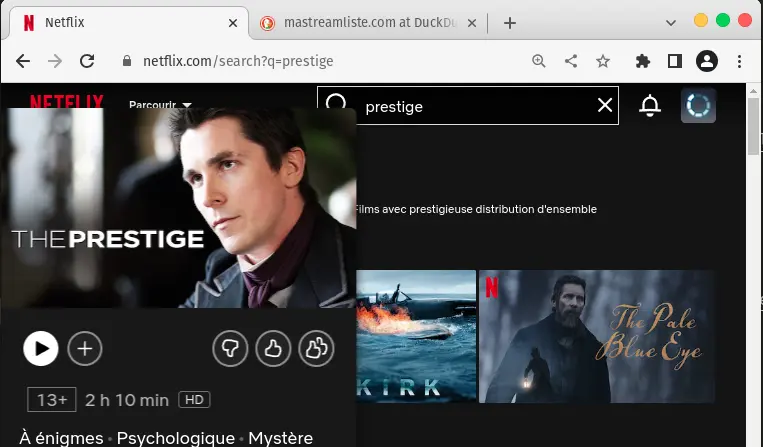Click the Psychologique genre tag
Viewport: 763px width, 447px height.
click(x=176, y=438)
